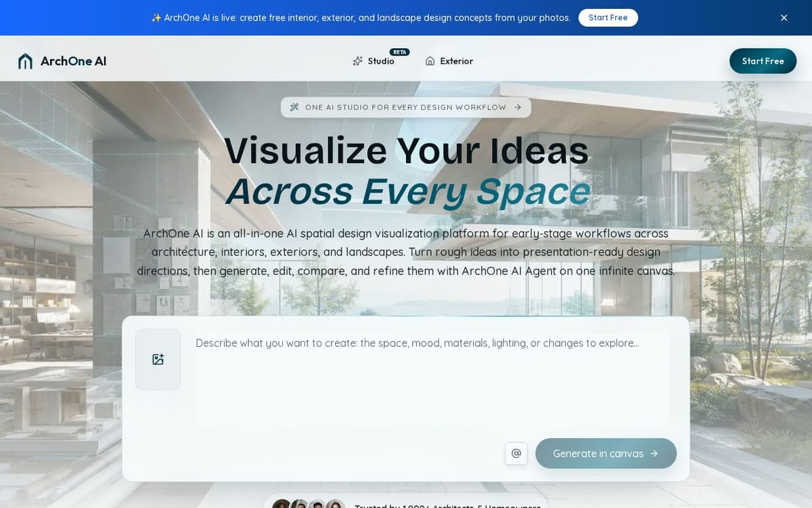Screen dimensions: 812x508
Task: Click the Visualize Your Ideas hero heading
Action: (x=406, y=150)
